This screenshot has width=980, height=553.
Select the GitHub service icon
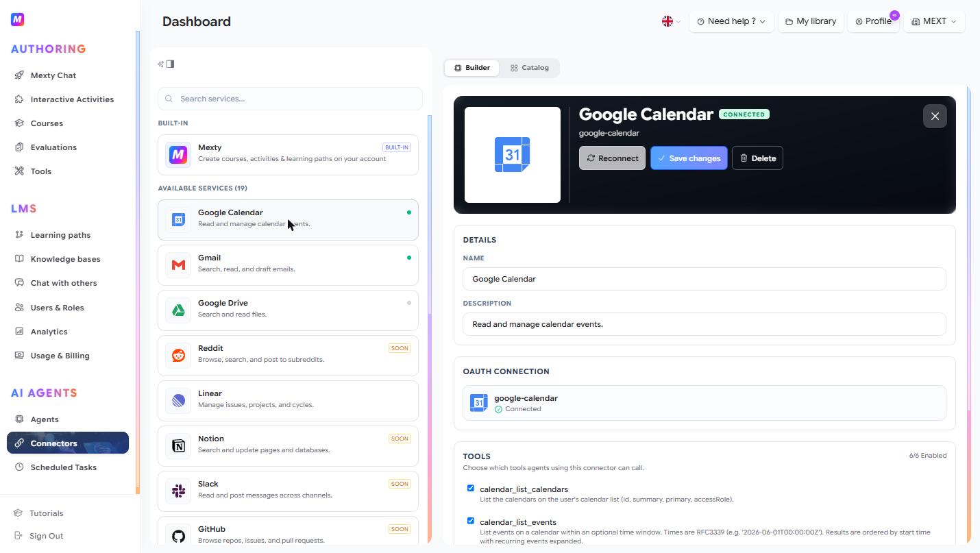[x=178, y=536]
